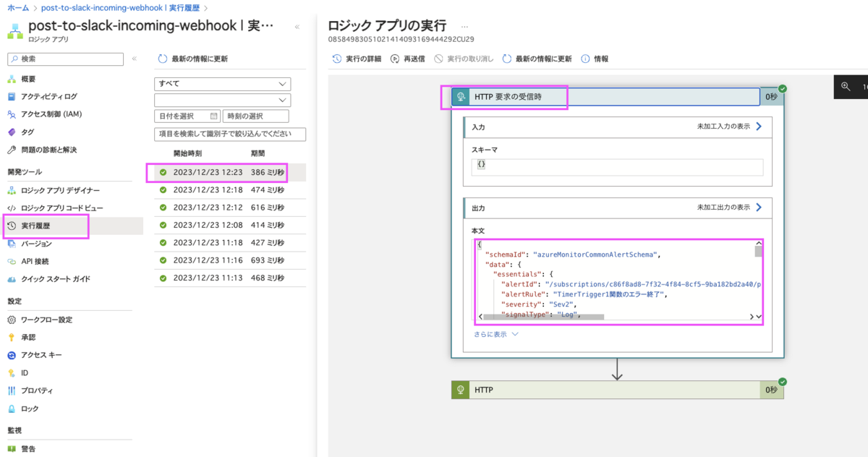Open the 概要 overview icon

tap(12, 79)
